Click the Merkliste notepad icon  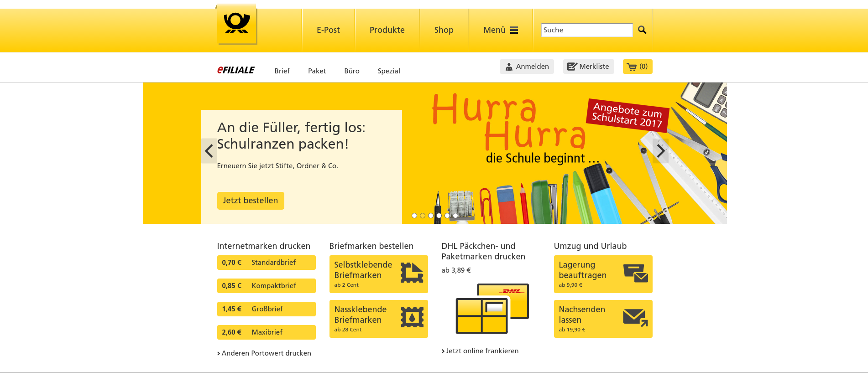pos(572,67)
